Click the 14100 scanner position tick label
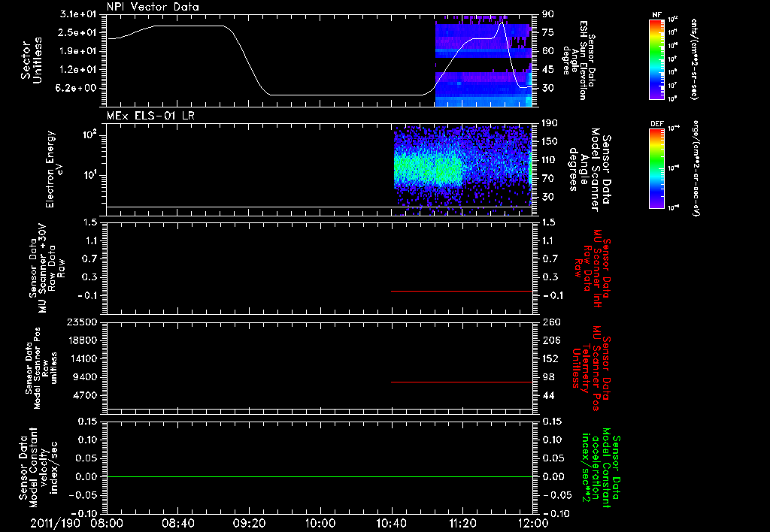770x532 pixels. (x=83, y=358)
